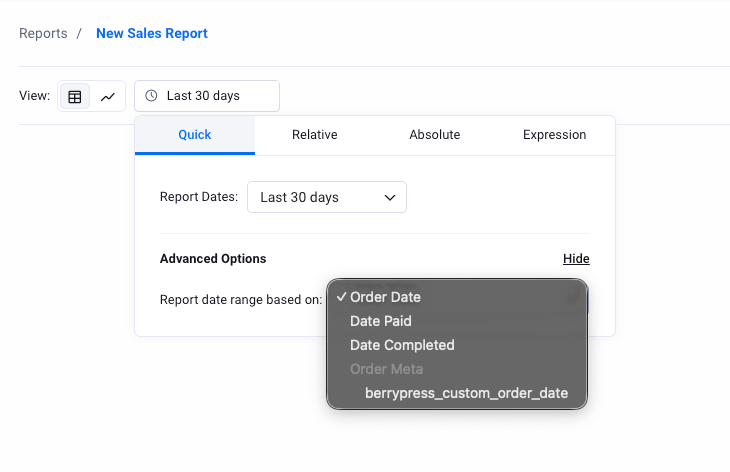Viewport: 730px width, 472px height.
Task: Switch to the Expression tab
Action: click(x=554, y=135)
